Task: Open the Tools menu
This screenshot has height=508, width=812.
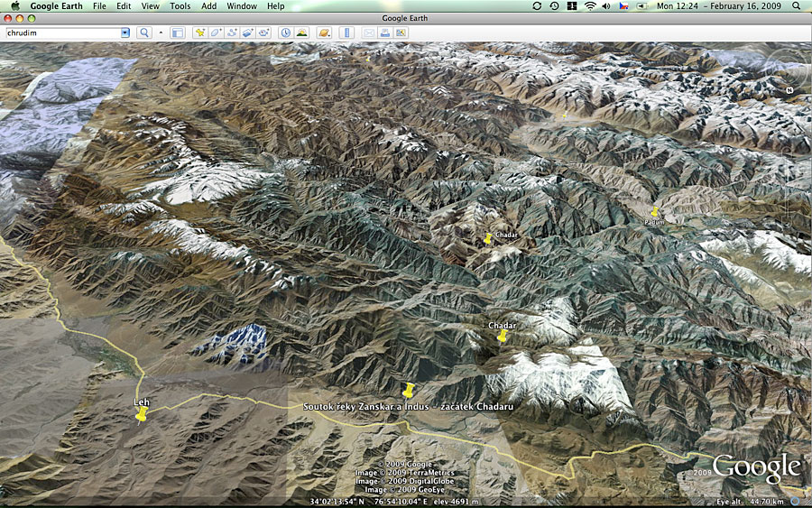Action: pos(180,6)
